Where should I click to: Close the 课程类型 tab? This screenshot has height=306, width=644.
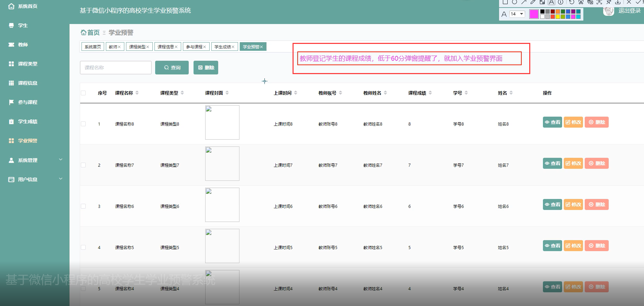pos(148,47)
